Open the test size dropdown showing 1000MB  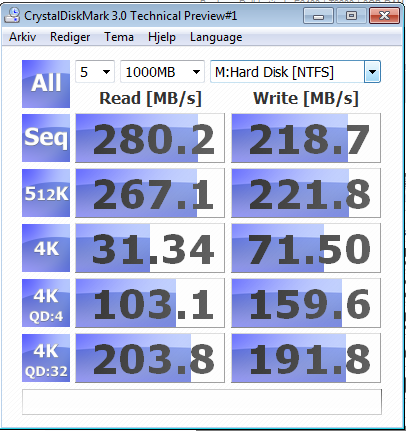162,72
